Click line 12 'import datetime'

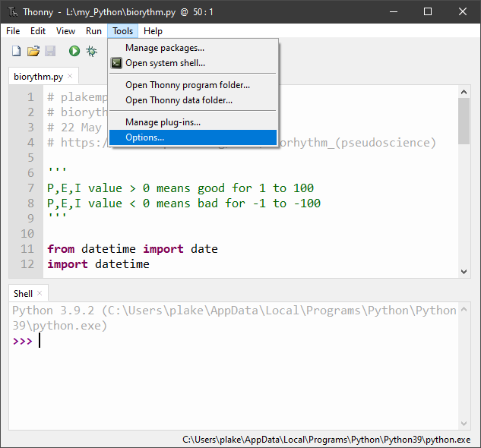click(x=99, y=264)
